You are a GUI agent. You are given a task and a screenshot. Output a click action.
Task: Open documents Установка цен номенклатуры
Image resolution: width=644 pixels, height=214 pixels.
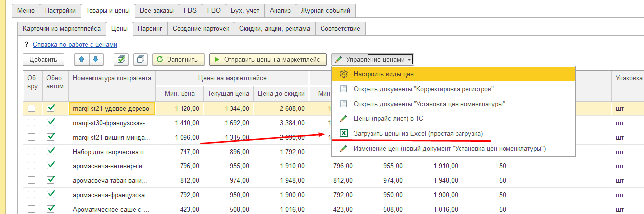(x=429, y=104)
